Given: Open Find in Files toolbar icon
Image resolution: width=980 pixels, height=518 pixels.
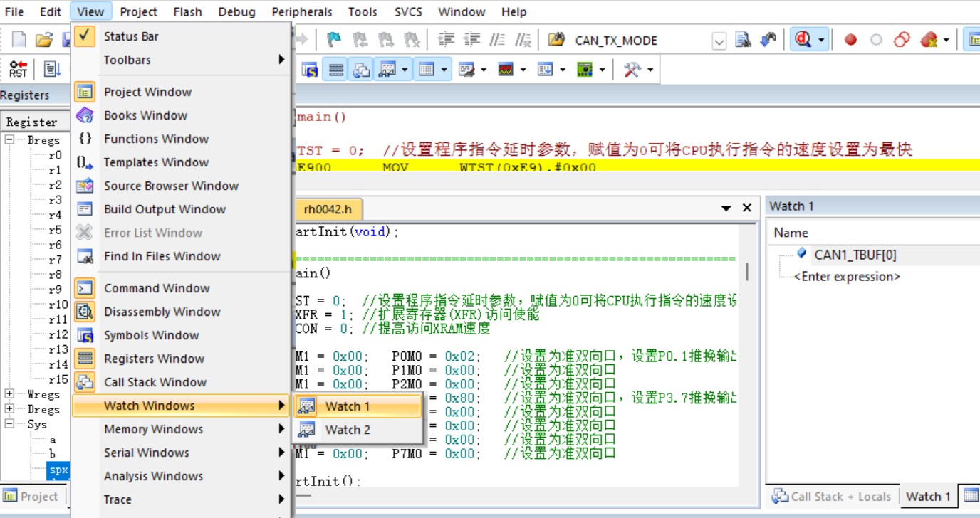Looking at the screenshot, I should (x=556, y=40).
